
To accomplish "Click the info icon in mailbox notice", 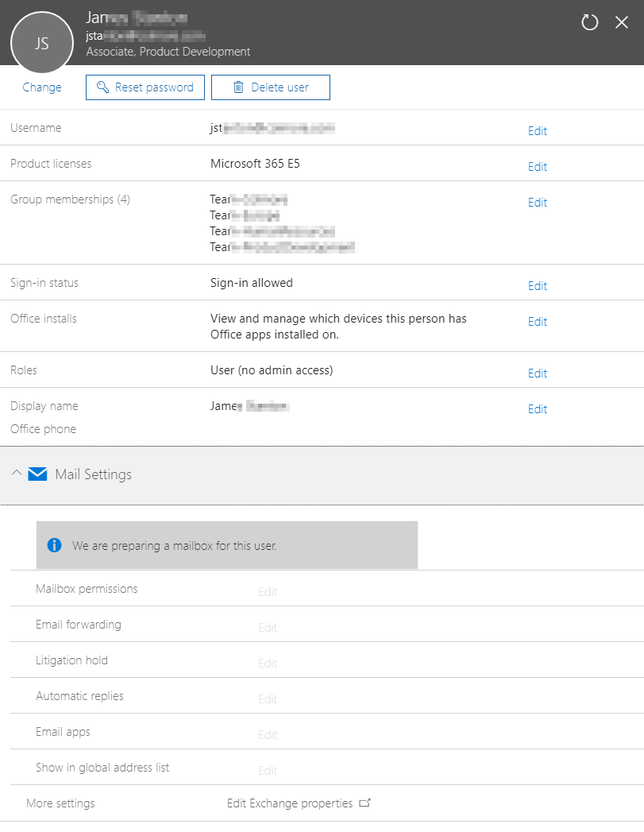I will click(x=54, y=545).
